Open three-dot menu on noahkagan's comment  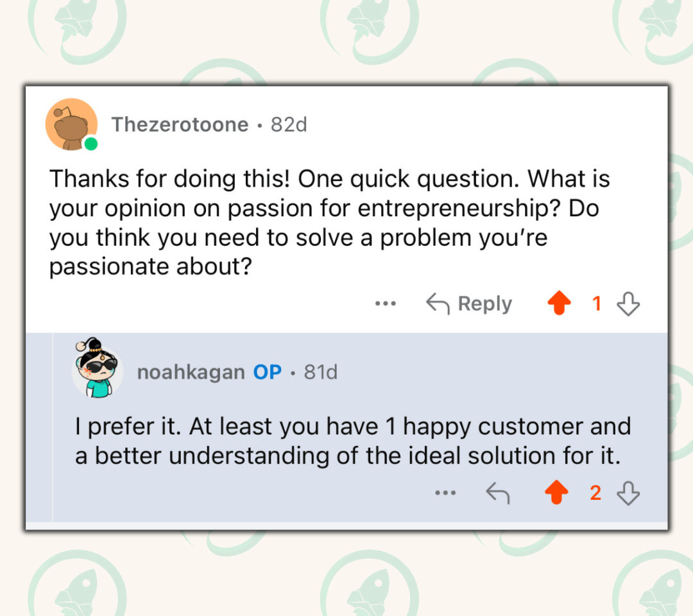[445, 492]
